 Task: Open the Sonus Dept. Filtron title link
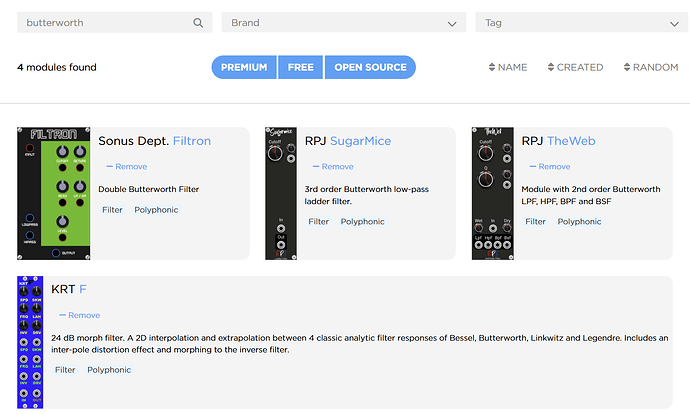[x=154, y=141]
